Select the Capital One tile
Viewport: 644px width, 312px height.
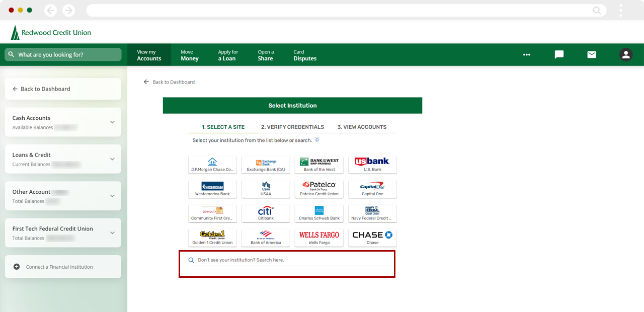(x=372, y=189)
